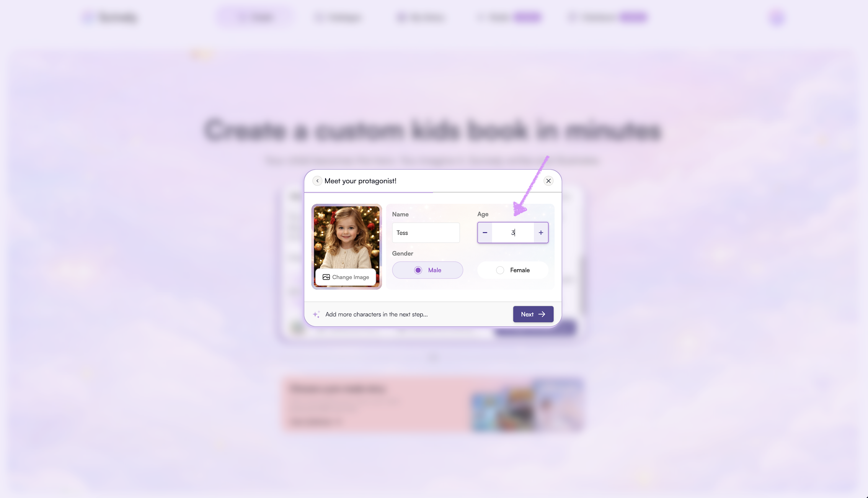Click the picture icon in Change Image

(x=326, y=277)
